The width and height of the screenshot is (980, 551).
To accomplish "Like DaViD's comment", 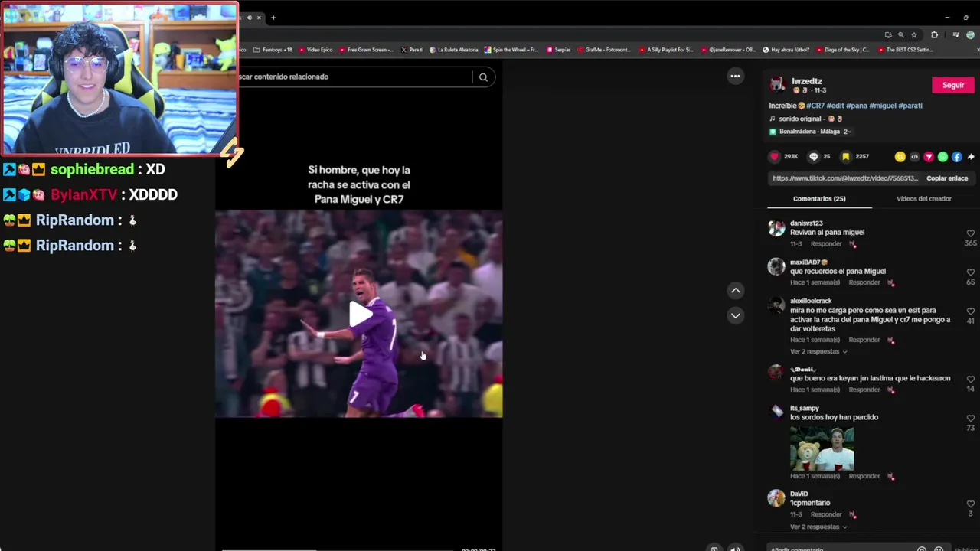I will [x=971, y=504].
